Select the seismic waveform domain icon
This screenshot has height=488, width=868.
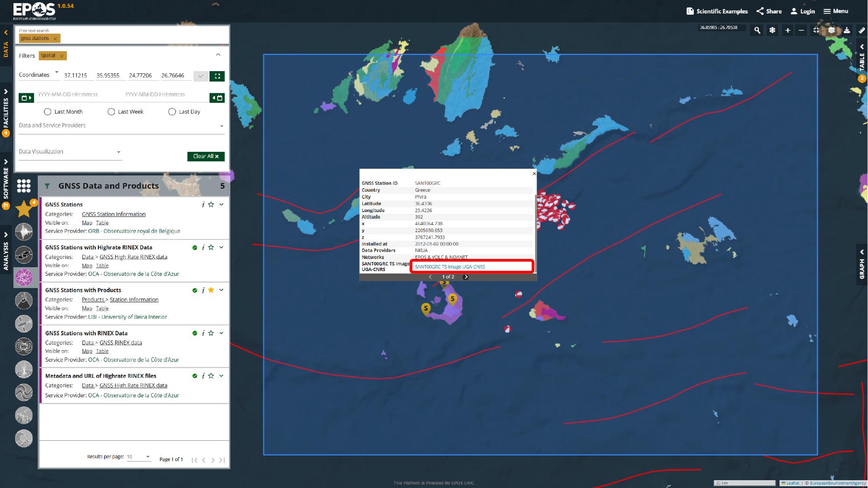pyautogui.click(x=24, y=232)
